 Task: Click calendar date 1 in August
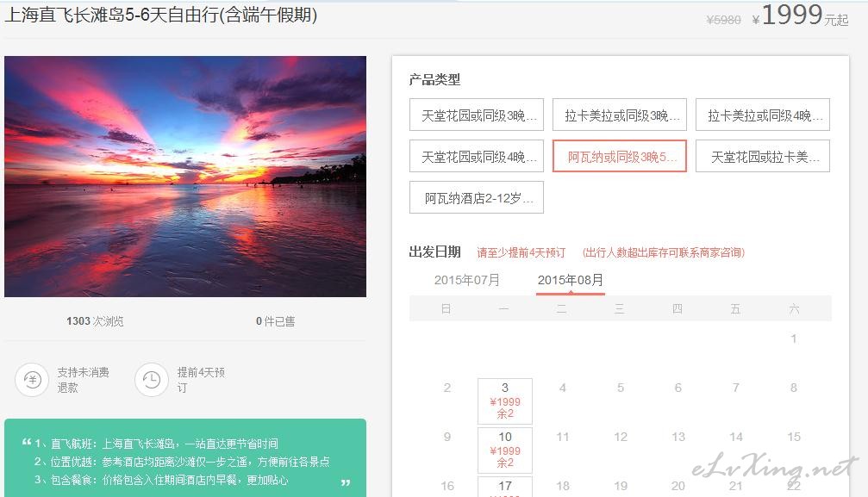[794, 339]
